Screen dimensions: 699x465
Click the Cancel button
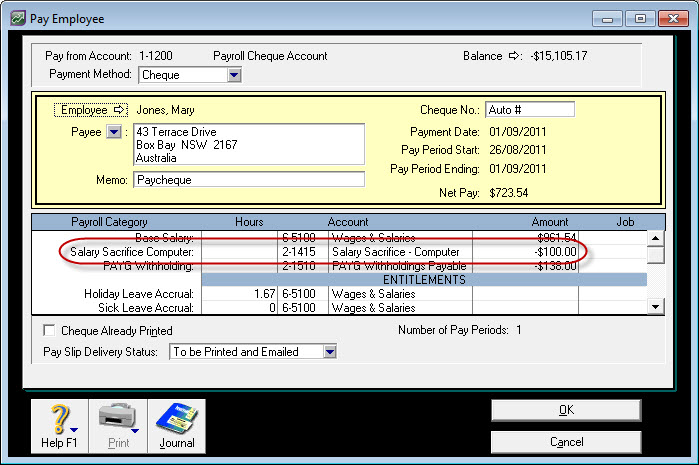tap(566, 442)
